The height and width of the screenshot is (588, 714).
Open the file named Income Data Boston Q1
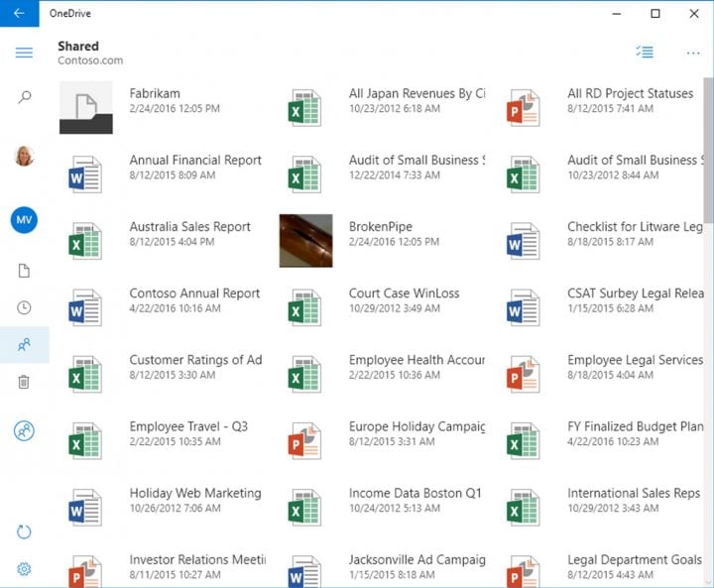415,493
